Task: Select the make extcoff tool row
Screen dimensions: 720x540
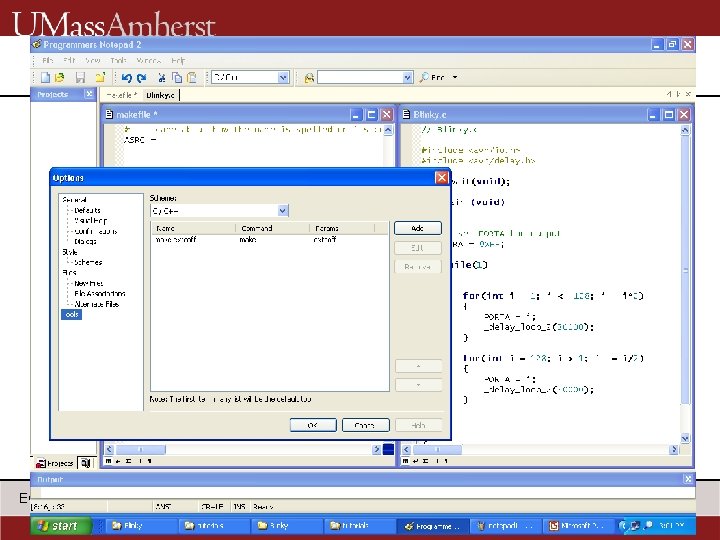Action: click(270, 240)
